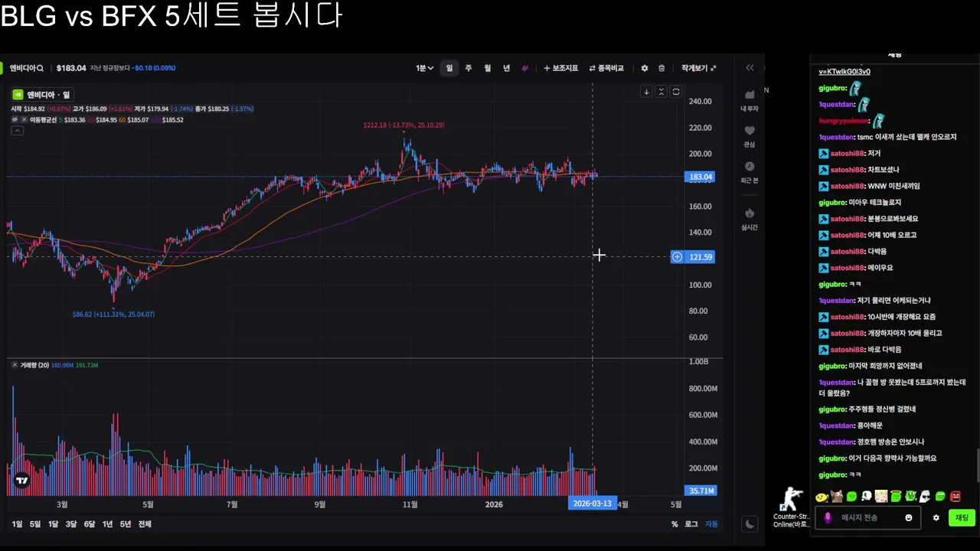Select the 월 monthly chart tab
Viewport: 980px width, 551px height.
point(488,68)
